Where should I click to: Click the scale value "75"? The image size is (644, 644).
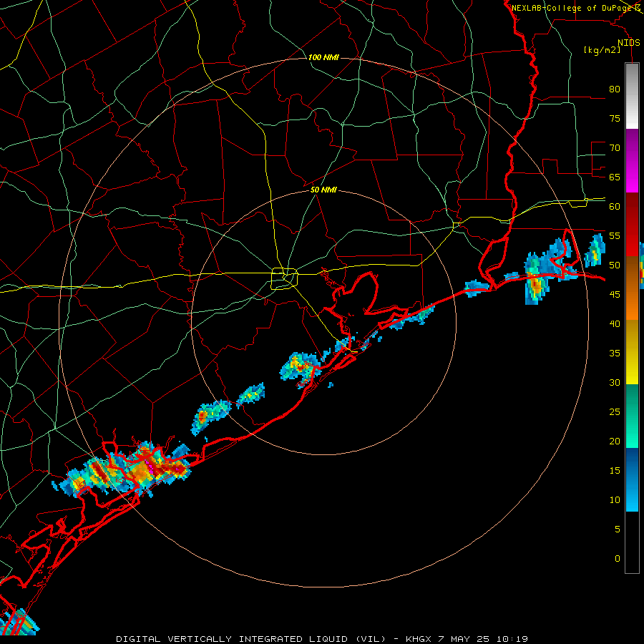tap(615, 119)
